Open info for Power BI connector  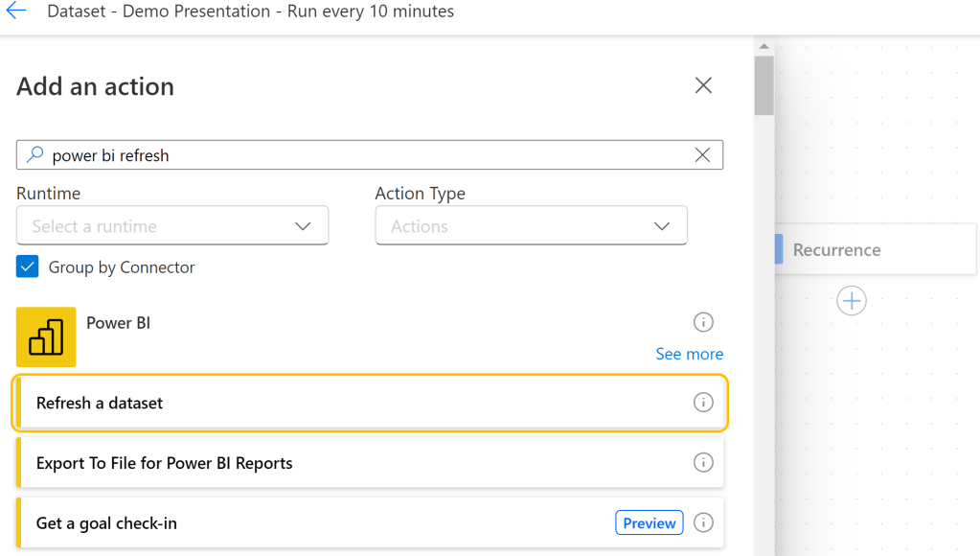(x=703, y=322)
